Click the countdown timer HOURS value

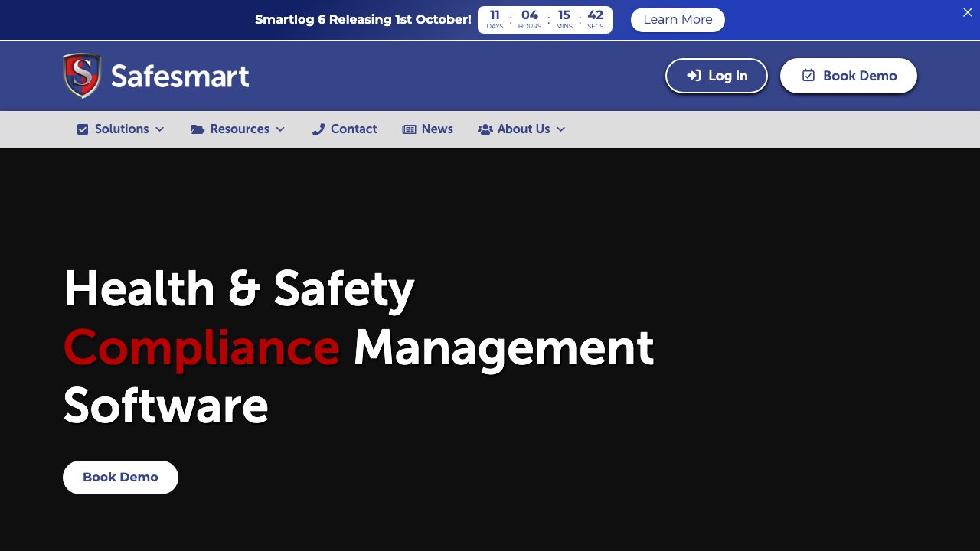coord(530,15)
